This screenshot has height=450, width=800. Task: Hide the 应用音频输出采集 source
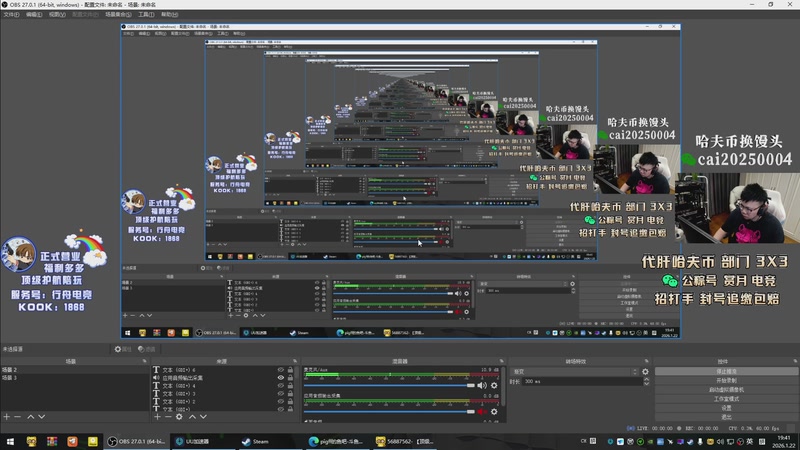tap(281, 378)
